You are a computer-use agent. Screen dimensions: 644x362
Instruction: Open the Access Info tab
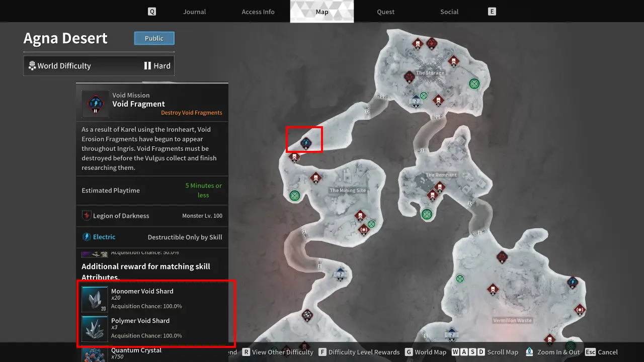[258, 12]
